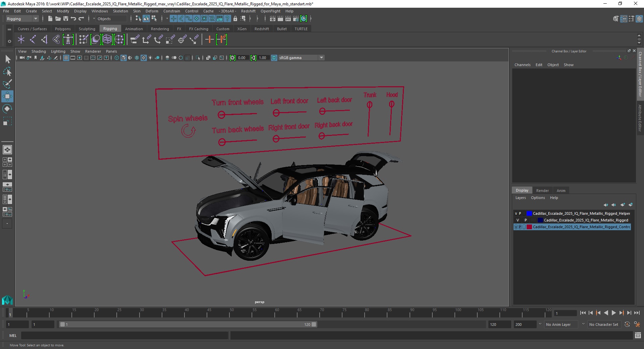Activate the Lasso Select tool
Image resolution: width=644 pixels, height=349 pixels.
7,71
